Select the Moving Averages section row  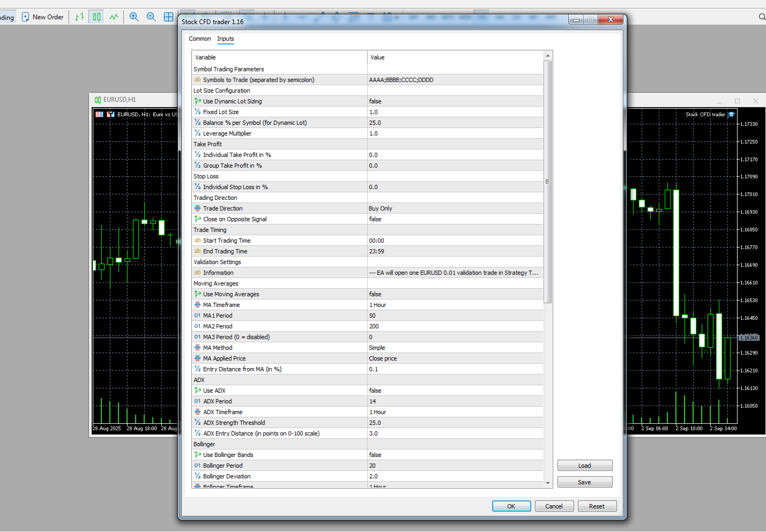pos(367,283)
